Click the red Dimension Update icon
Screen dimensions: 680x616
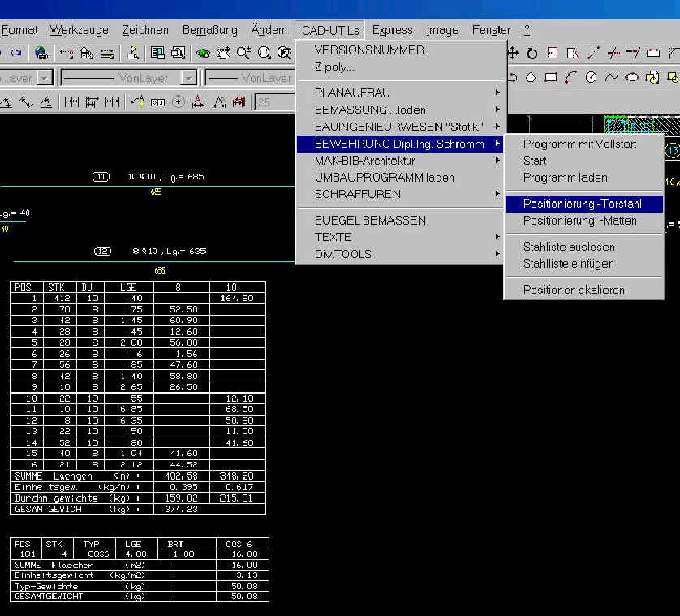pos(239,102)
